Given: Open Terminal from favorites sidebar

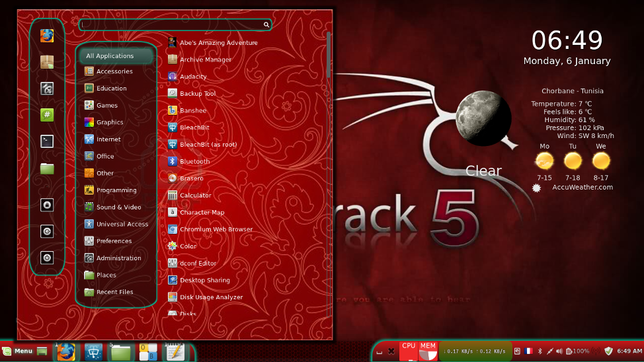Looking at the screenshot, I should (x=47, y=141).
